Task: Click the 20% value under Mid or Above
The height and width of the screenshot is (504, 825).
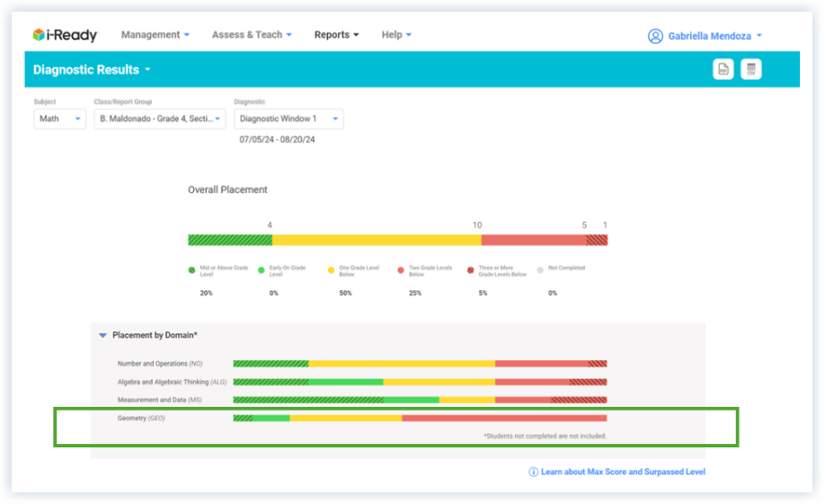Action: (207, 293)
